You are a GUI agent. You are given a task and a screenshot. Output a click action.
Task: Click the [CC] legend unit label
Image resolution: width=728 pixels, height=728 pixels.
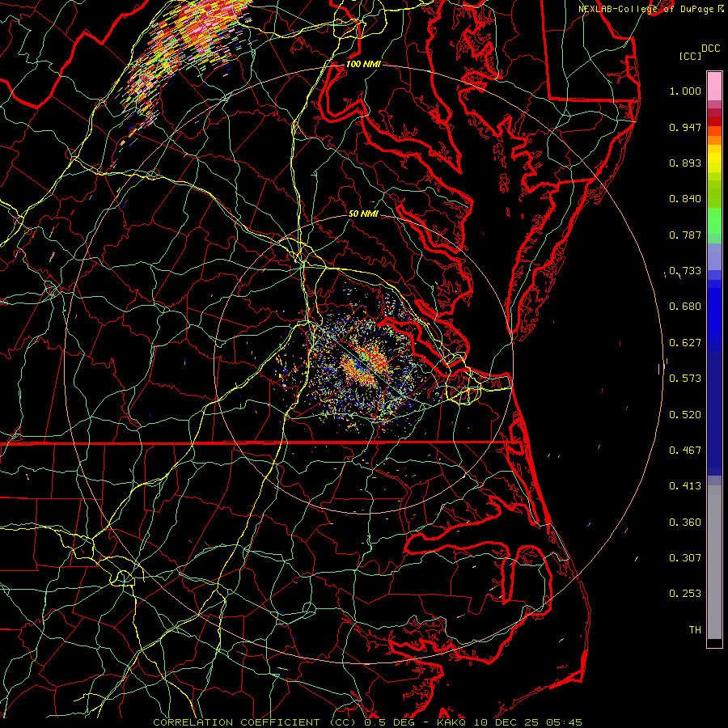pos(691,56)
